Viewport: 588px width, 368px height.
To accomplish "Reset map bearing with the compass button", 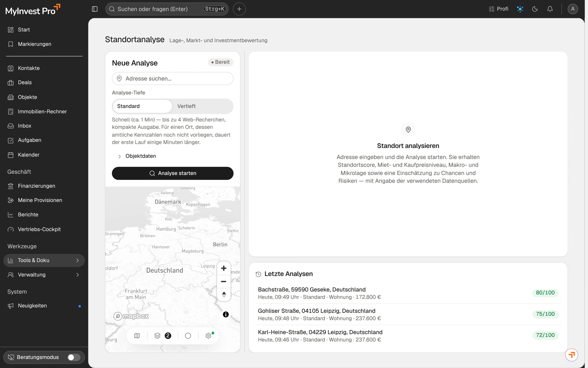I will pyautogui.click(x=224, y=295).
